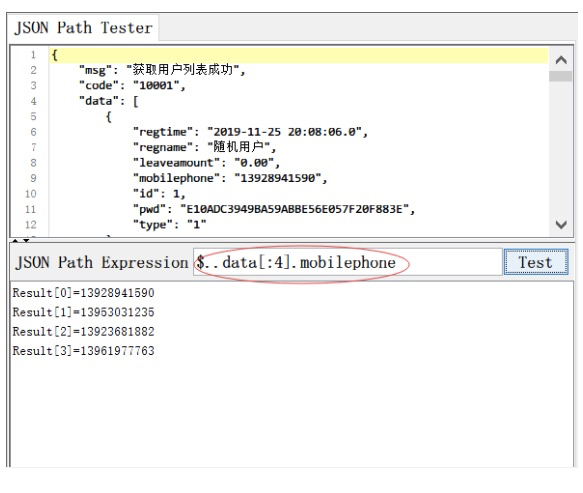Click the "mobilephone": "13928941590" line
The image size is (583, 493).
pos(230,178)
